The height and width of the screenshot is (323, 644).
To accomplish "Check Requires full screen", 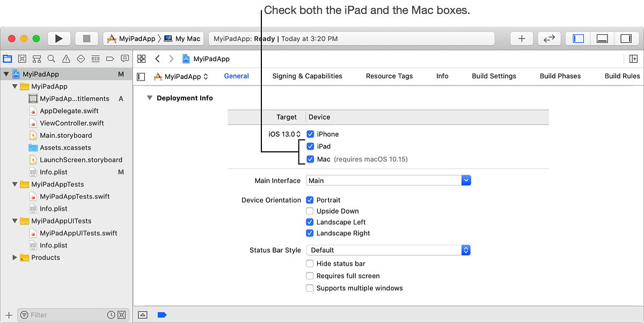I will tap(310, 276).
